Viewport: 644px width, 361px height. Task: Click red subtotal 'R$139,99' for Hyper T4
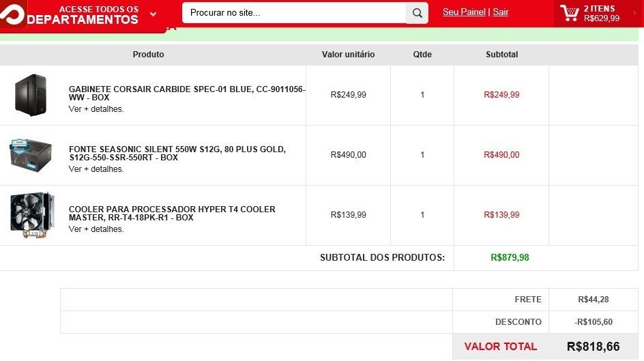501,215
